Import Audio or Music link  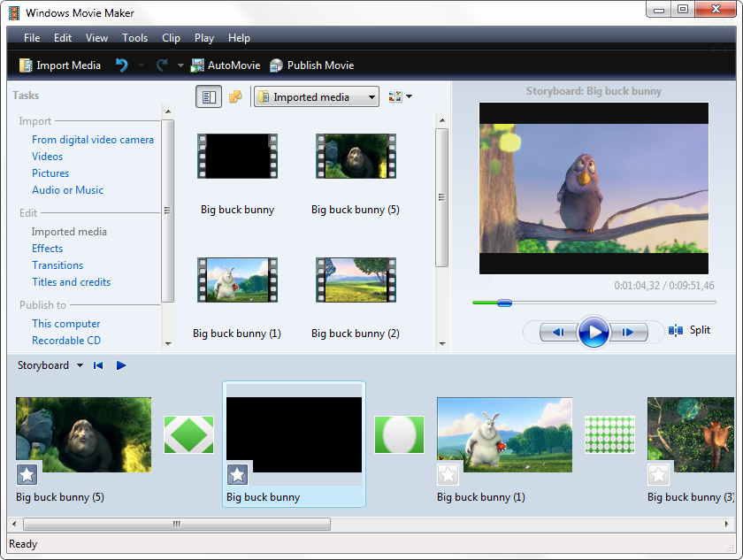(67, 190)
